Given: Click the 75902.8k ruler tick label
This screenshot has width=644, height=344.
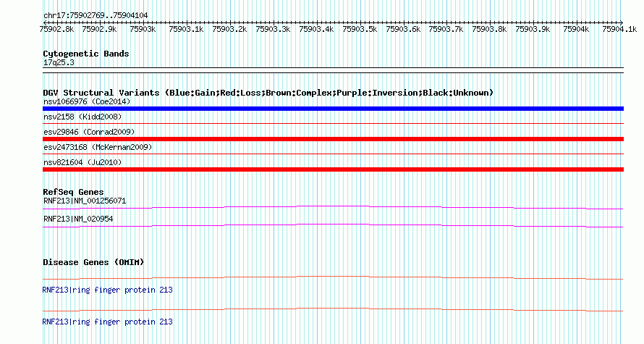Looking at the screenshot, I should tap(56, 29).
